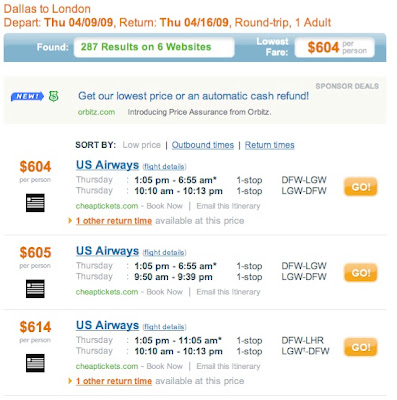Expand the $604 other return time arrow
This screenshot has height=400, width=397.
[x=70, y=221]
